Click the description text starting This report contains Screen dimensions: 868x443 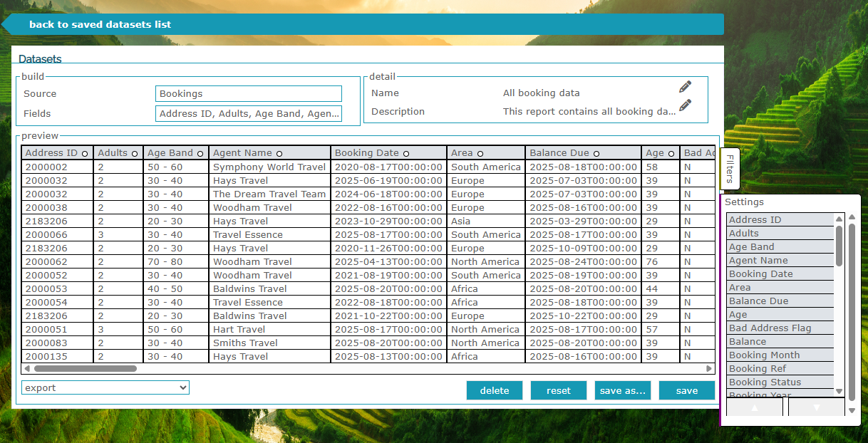pyautogui.click(x=589, y=112)
